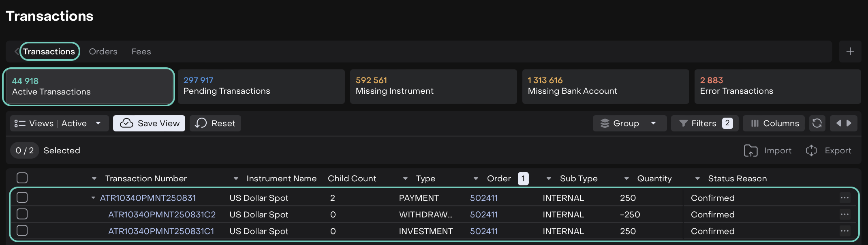Open Filters panel
Image resolution: width=868 pixels, height=245 pixels.
coord(704,123)
